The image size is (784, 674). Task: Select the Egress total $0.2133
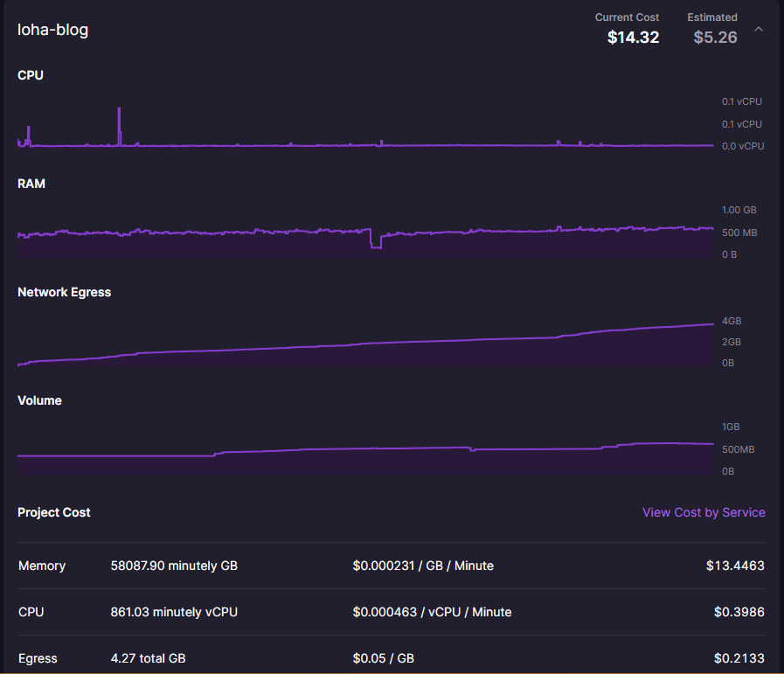click(739, 658)
